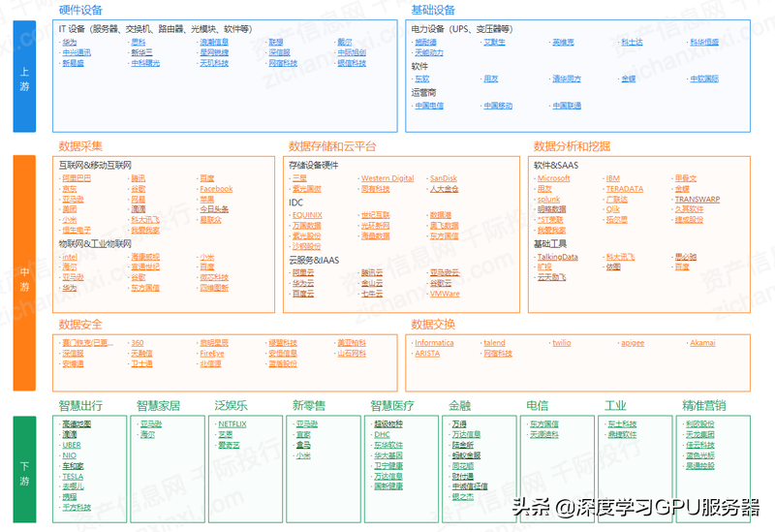Select the 新华三 link
Viewport: 775px width, 532px height.
tap(141, 52)
